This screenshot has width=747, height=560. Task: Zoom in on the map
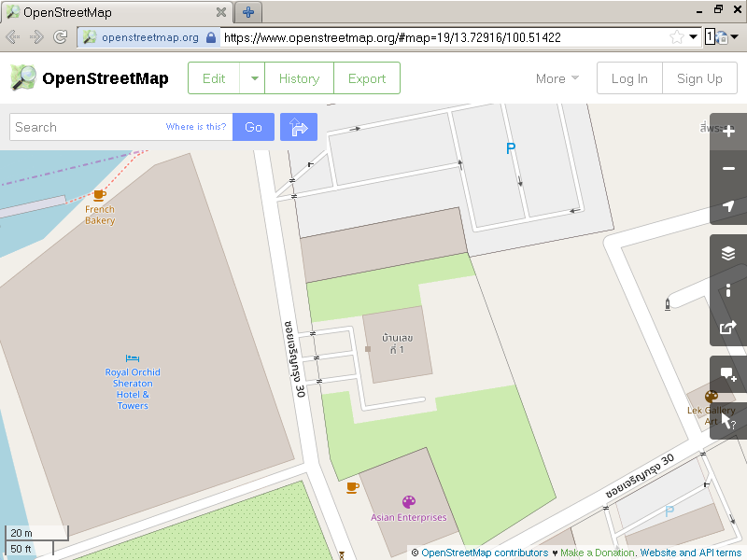(x=728, y=132)
